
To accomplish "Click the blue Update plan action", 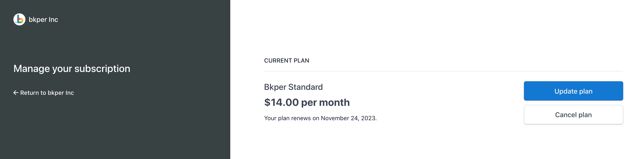I will coord(573,91).
